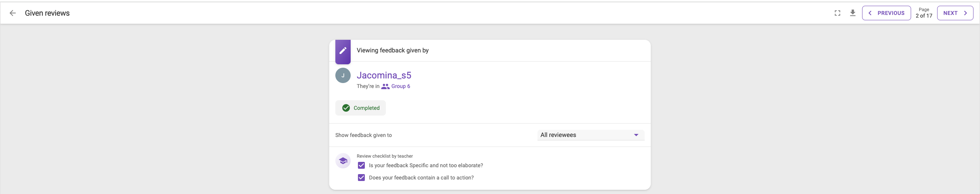Click 'Does your feedback contain a call to action?' label
Image resolution: width=980 pixels, height=194 pixels.
(x=421, y=178)
